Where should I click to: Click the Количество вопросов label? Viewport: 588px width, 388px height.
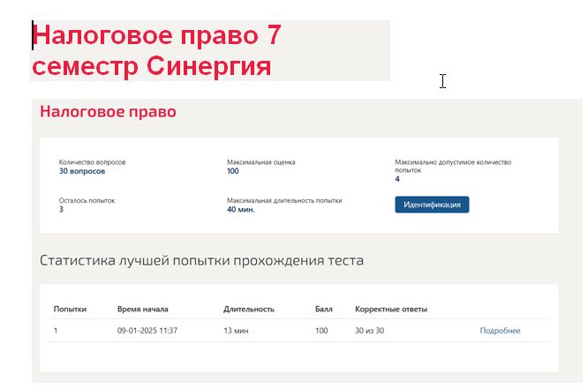click(x=92, y=162)
